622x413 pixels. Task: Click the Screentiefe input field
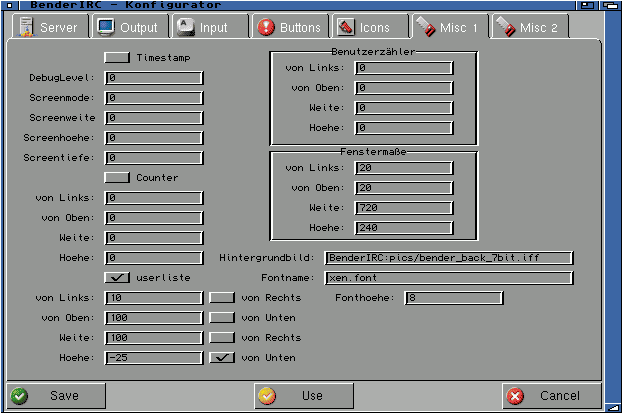click(154, 158)
